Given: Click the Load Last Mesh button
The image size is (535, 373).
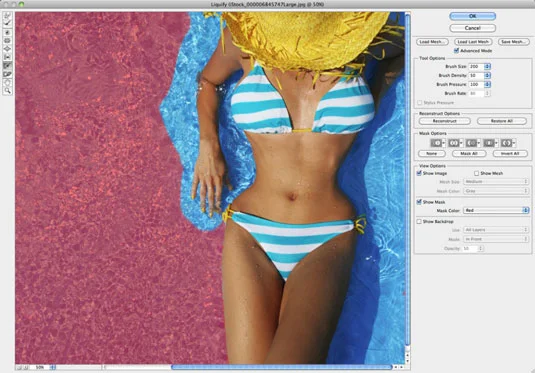Looking at the screenshot, I should pyautogui.click(x=473, y=42).
